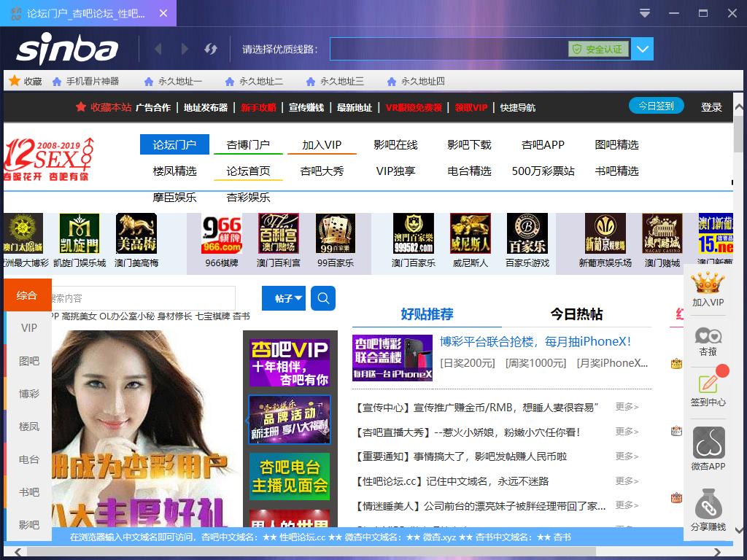Open the 最新地址 link
Image resolution: width=747 pixels, height=560 pixels.
pos(355,108)
